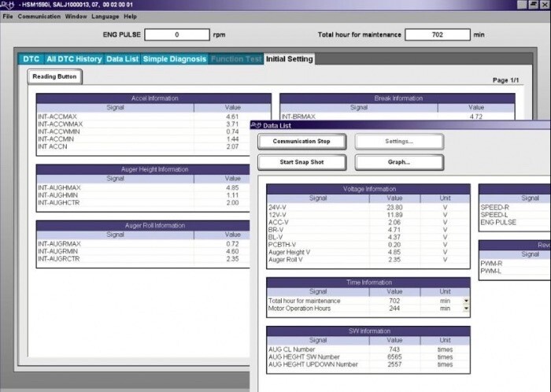Screen dimensions: 551x392
Task: Click the BL-V voltage row
Action: [368, 237]
